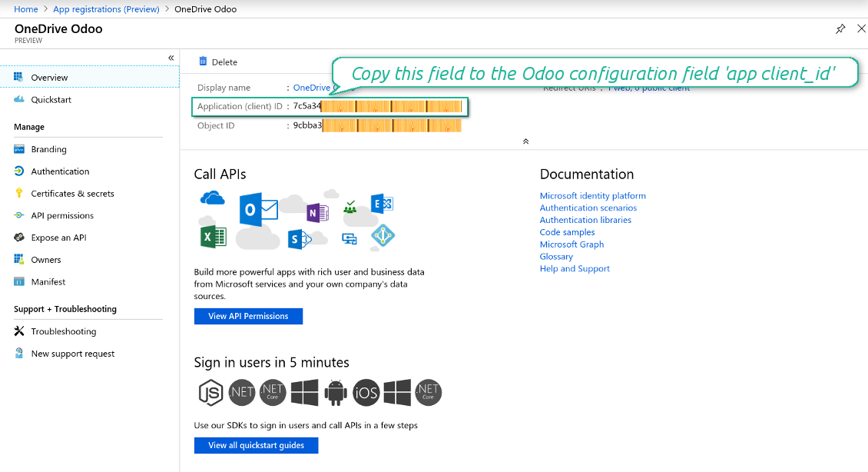
Task: Open the Microsoft Graph documentation link
Action: [571, 244]
